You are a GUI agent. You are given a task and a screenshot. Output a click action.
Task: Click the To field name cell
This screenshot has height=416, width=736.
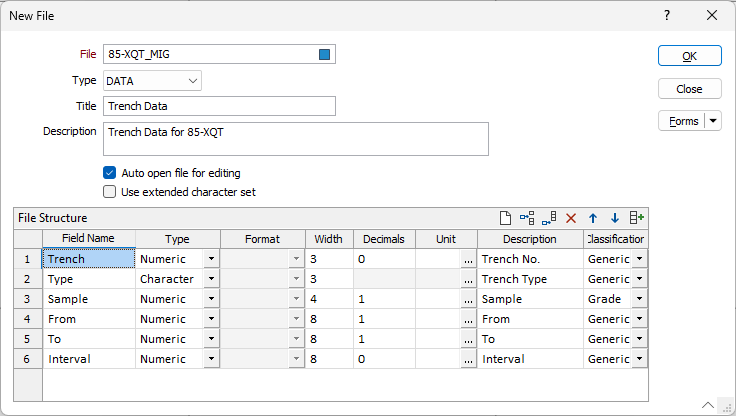(89, 339)
